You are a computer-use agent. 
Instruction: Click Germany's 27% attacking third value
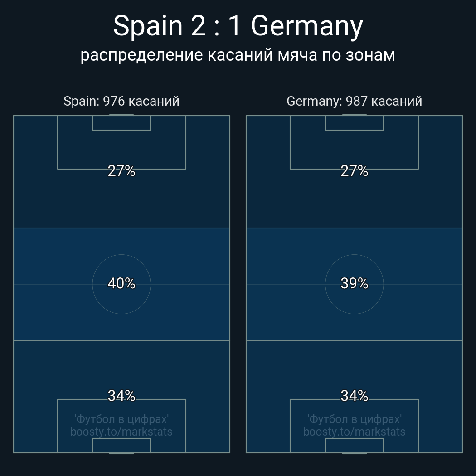tap(354, 171)
